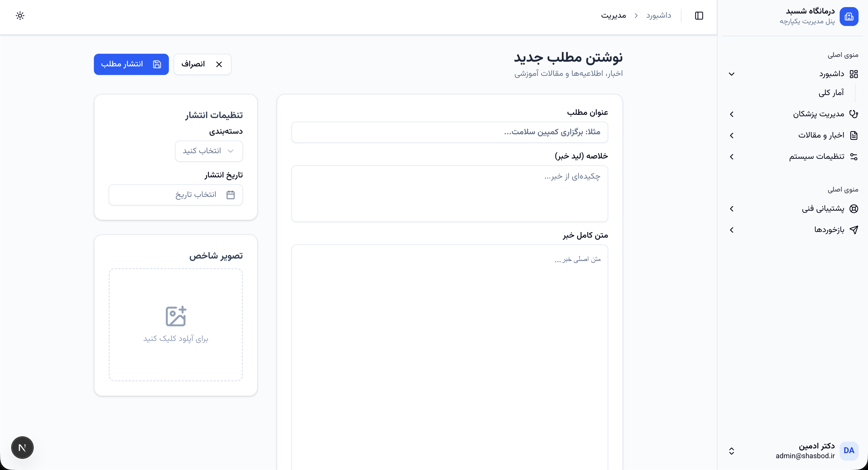Click the عنوان مطلب title input field
Screen dimensions: 868x470
coord(449,132)
